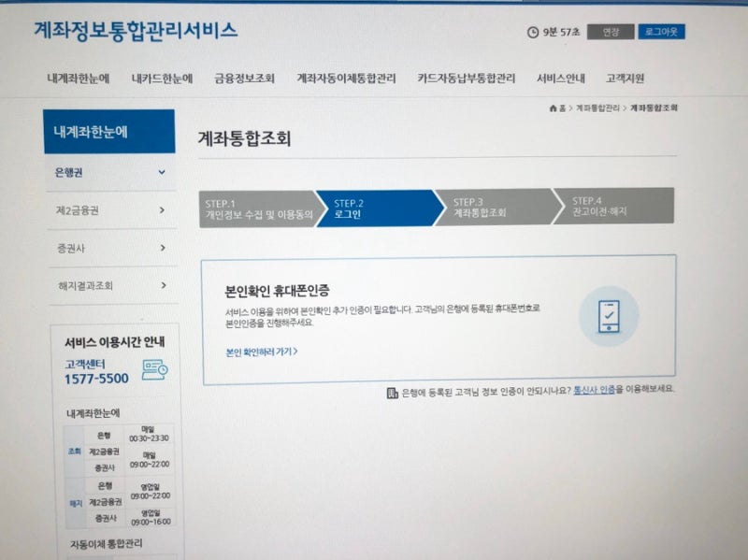Viewport: 748px width, 560px height.
Task: Click the 연장 session extend button
Action: click(x=611, y=32)
